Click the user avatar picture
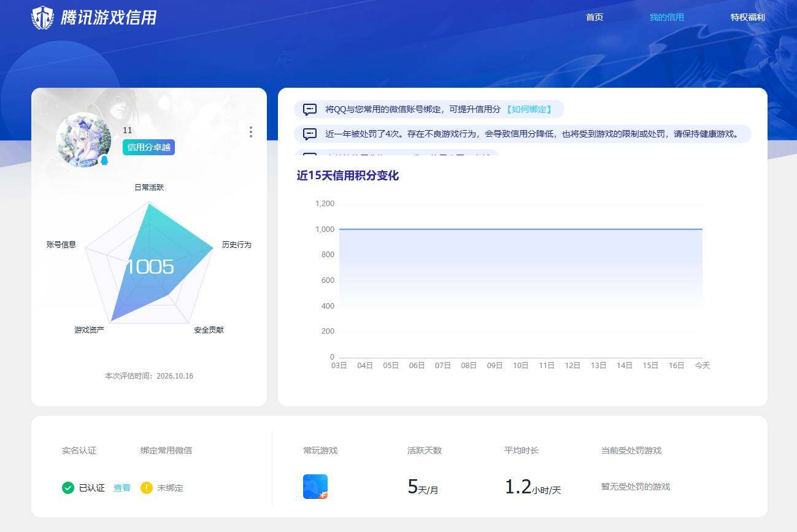Viewport: 797px width, 532px height. [83, 140]
